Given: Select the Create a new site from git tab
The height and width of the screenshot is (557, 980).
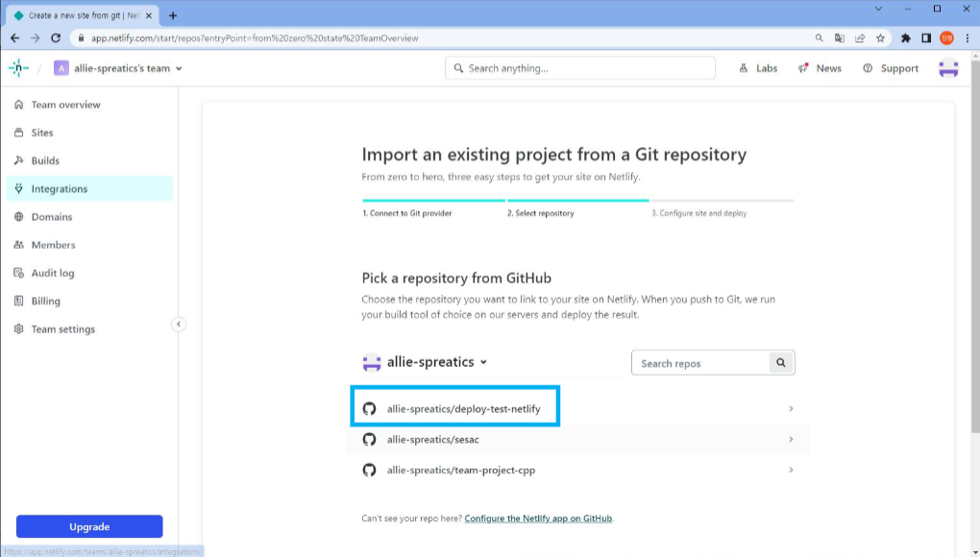Looking at the screenshot, I should (x=84, y=15).
